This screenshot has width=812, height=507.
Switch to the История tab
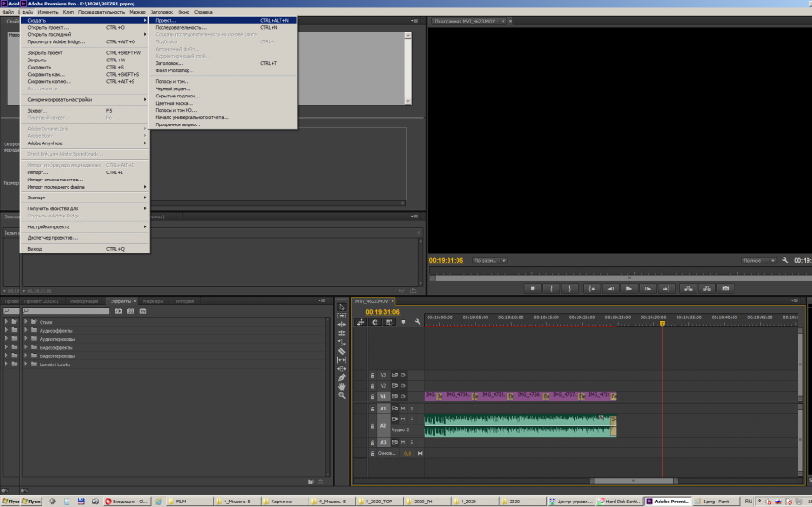(x=184, y=301)
